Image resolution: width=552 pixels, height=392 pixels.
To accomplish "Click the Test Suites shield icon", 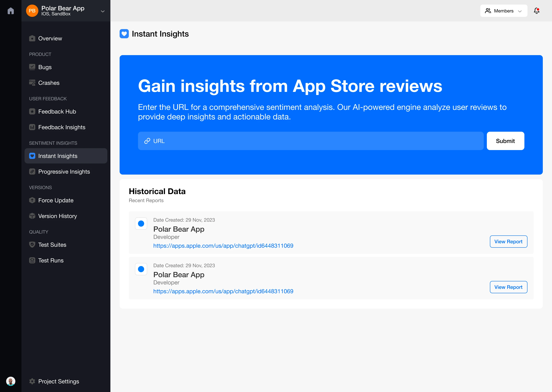I will coord(32,245).
